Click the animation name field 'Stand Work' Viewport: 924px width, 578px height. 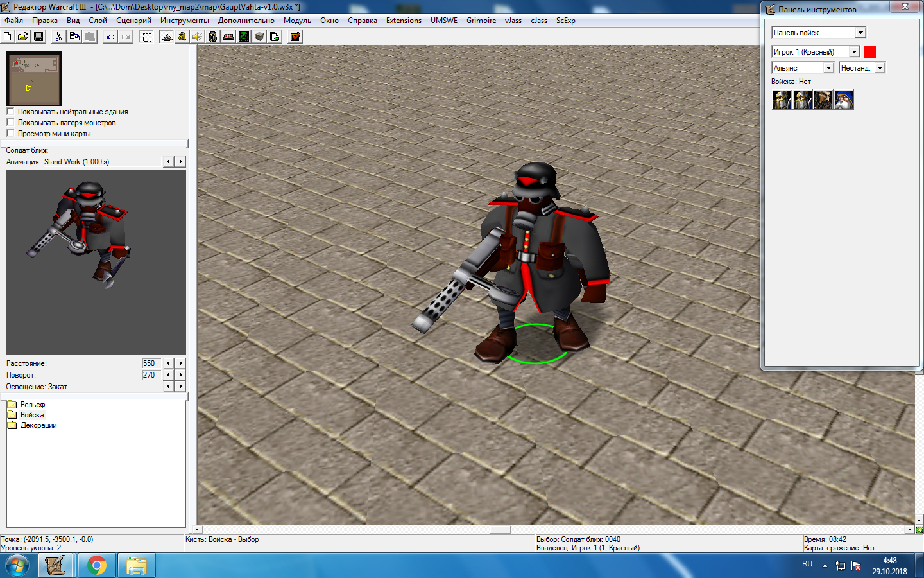tap(102, 162)
